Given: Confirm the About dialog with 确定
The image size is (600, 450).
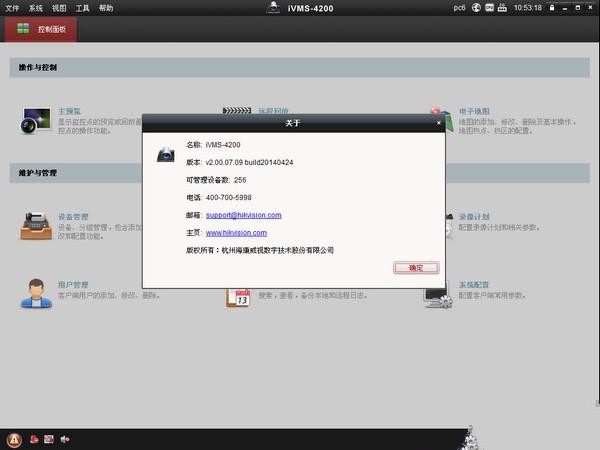Looking at the screenshot, I should click(416, 268).
